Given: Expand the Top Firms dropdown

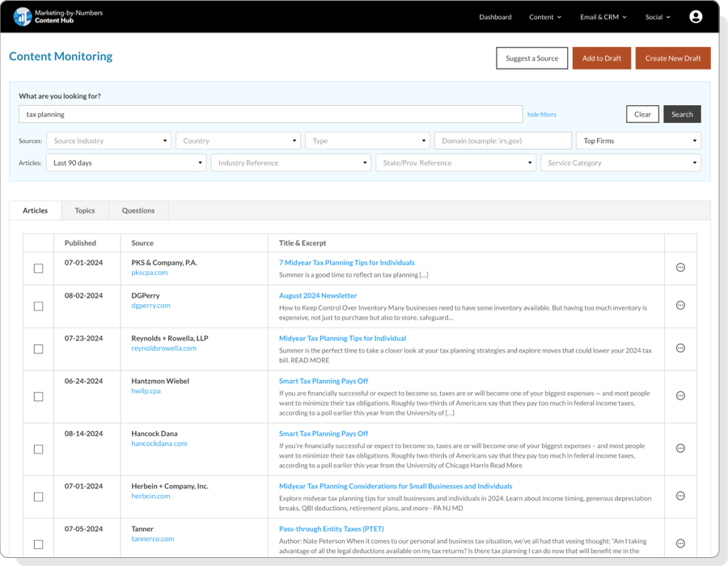Looking at the screenshot, I should tap(638, 141).
